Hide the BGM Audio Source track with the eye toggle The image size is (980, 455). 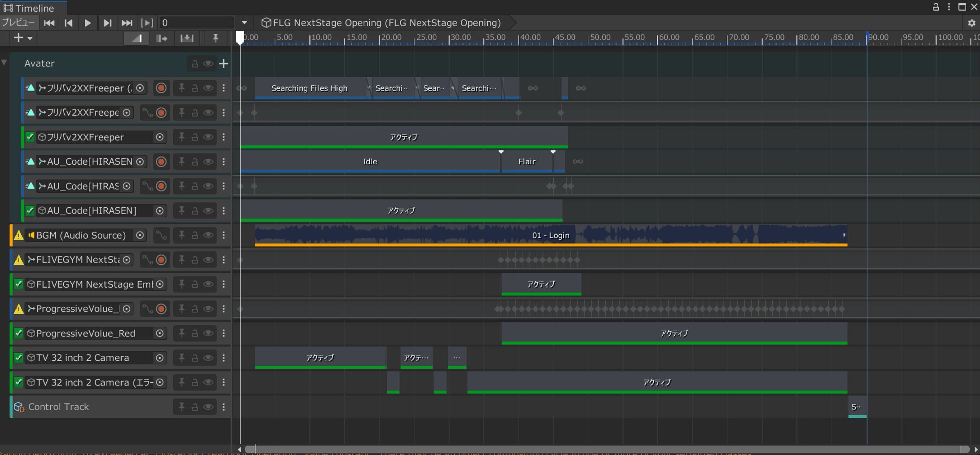(x=208, y=235)
